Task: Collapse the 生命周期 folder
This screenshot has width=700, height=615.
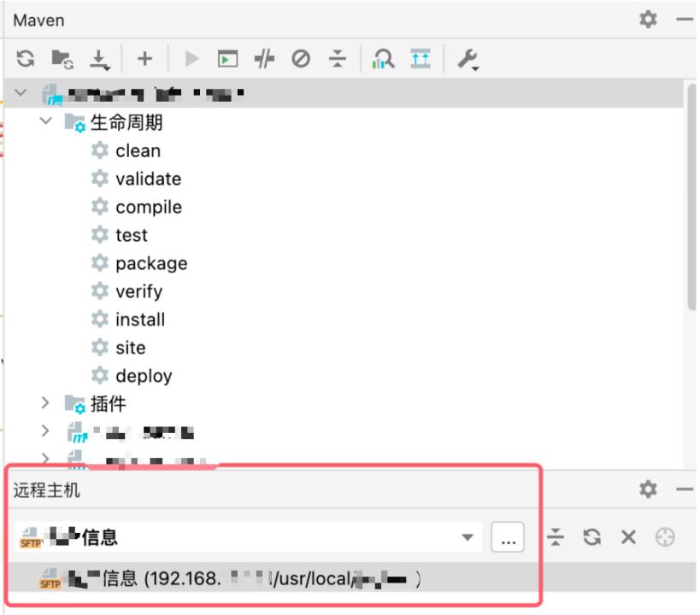Action: tap(46, 120)
